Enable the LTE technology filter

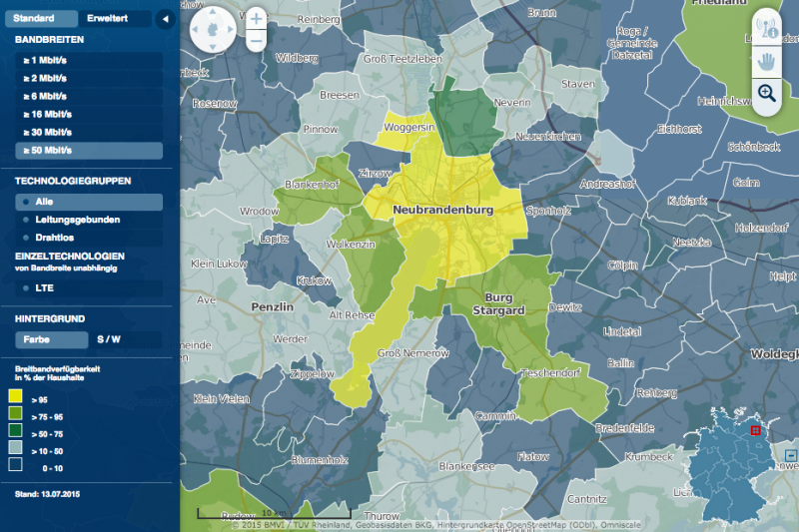click(x=45, y=287)
